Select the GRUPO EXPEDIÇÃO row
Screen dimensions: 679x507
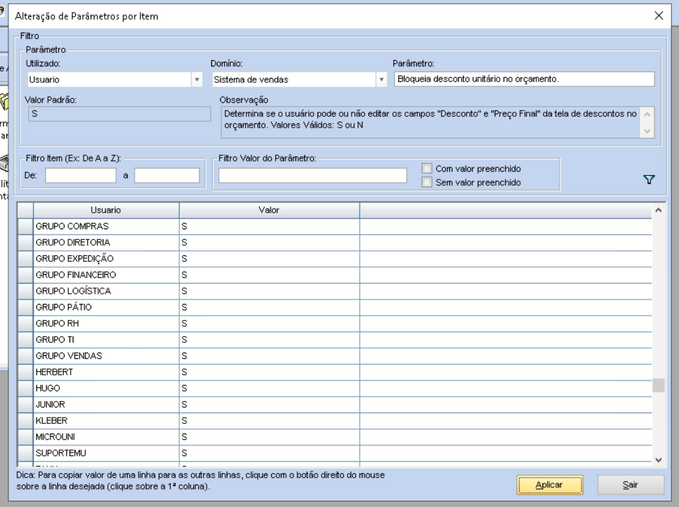(x=335, y=259)
